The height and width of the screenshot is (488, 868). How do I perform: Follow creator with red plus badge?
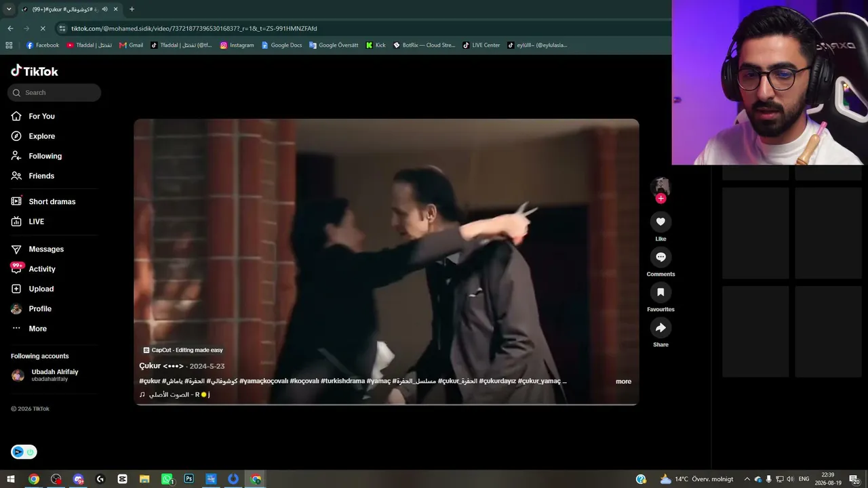[660, 199]
